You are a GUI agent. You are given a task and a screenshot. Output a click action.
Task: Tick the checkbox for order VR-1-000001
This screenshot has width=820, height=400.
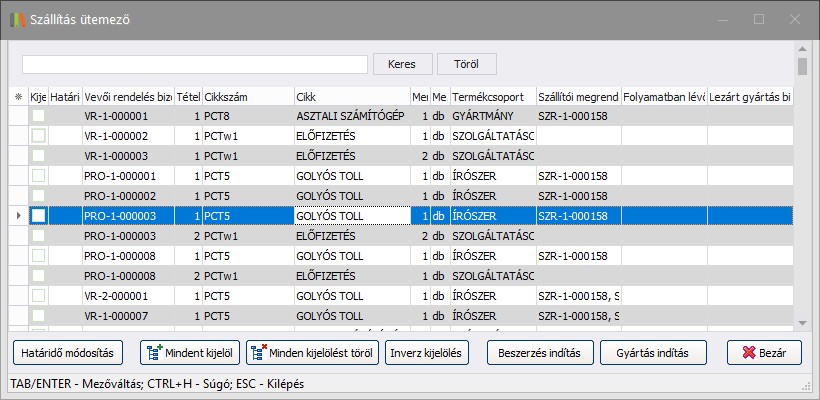point(38,116)
